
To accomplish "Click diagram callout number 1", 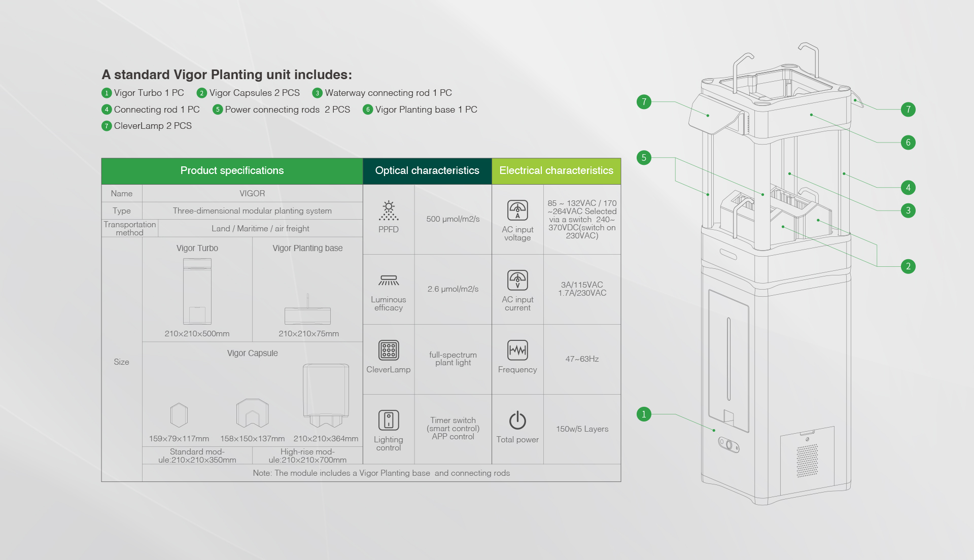I will click(644, 414).
